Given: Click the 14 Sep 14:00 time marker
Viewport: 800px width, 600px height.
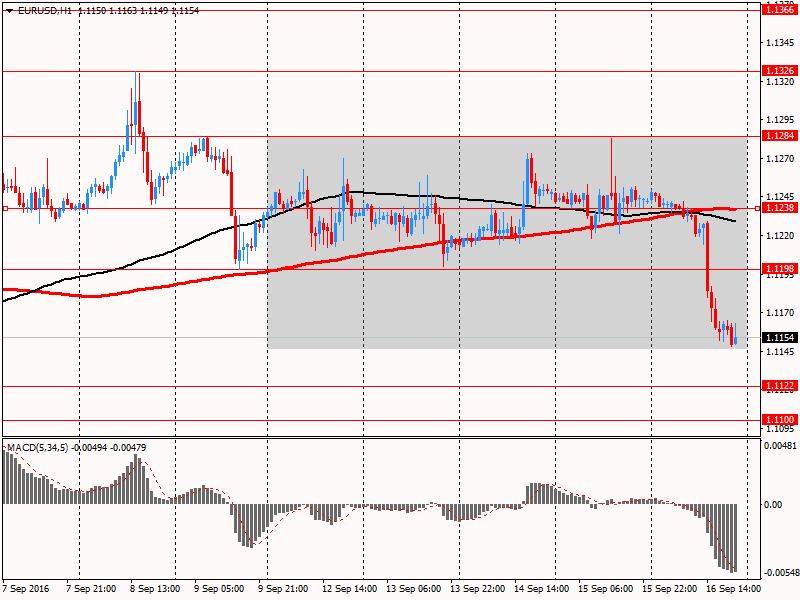Looking at the screenshot, I should point(542,589).
